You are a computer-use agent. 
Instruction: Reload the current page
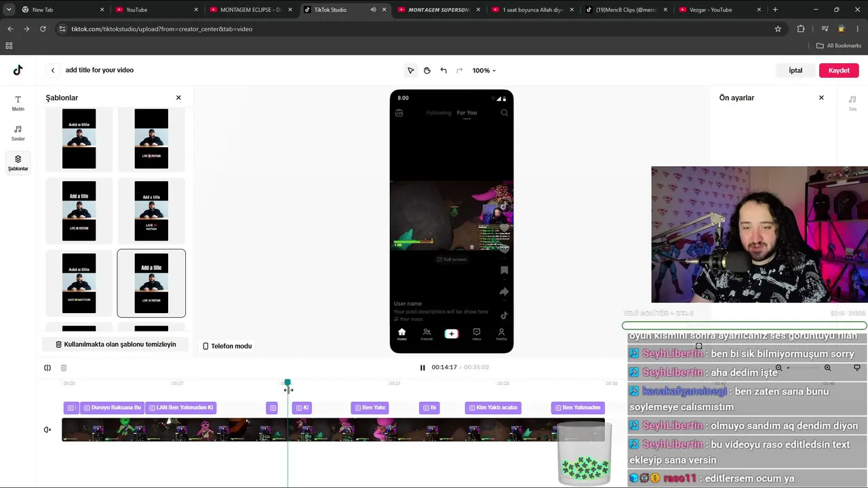(43, 29)
